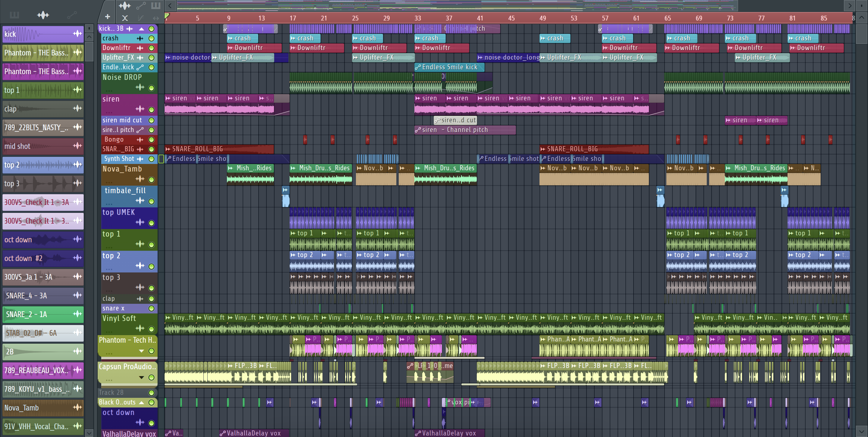Screen dimensions: 868x437
Task: Select the audio clips filter icon in picker
Action: [43, 15]
